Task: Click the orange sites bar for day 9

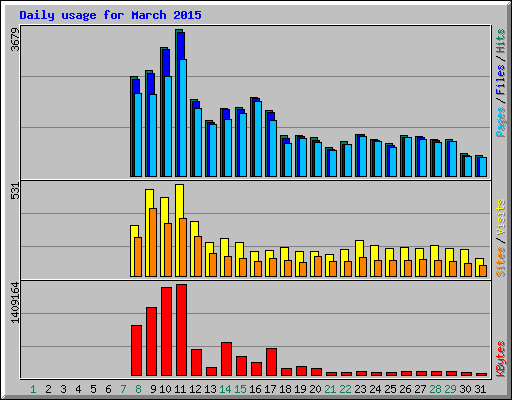Action: pyautogui.click(x=153, y=242)
